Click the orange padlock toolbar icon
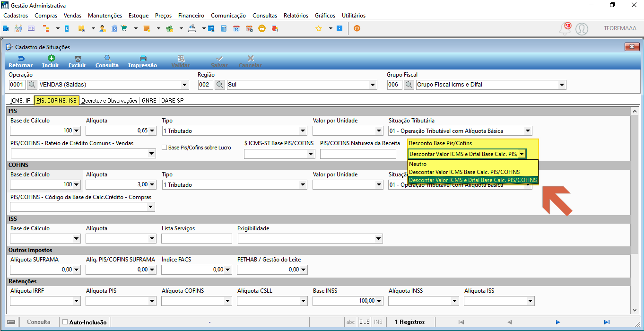 coord(261,28)
